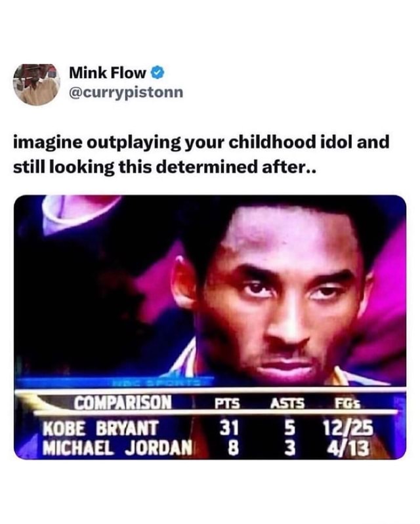Select the tweet text starting 'imagine outplaying'
Image resolution: width=420 pixels, height=524 pixels.
201,155
